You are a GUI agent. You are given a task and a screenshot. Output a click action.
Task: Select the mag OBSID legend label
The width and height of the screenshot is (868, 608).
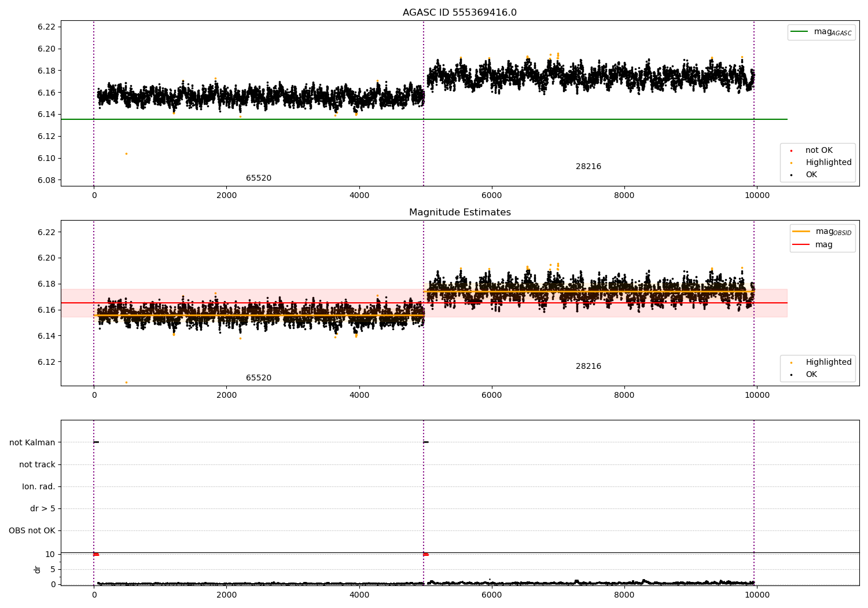(834, 232)
